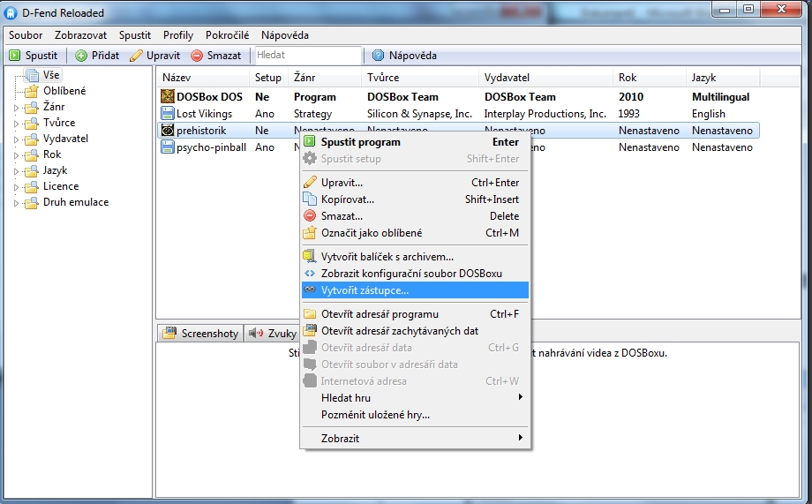Switch to the Zvuky tab
Viewport: 812px width, 504px height.
pos(272,334)
